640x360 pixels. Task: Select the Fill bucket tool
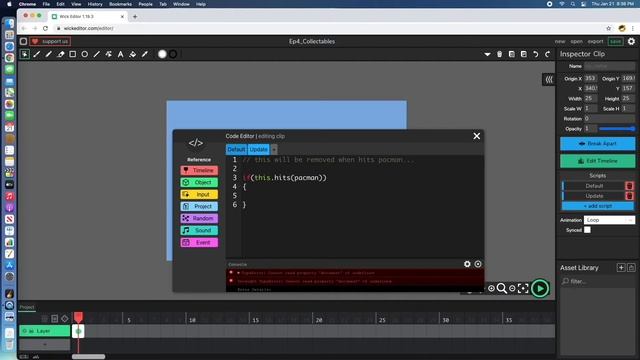133,54
